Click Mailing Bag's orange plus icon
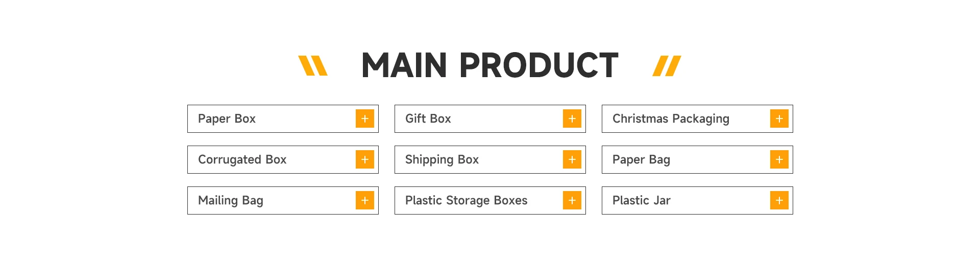980x260 pixels. [x=365, y=200]
